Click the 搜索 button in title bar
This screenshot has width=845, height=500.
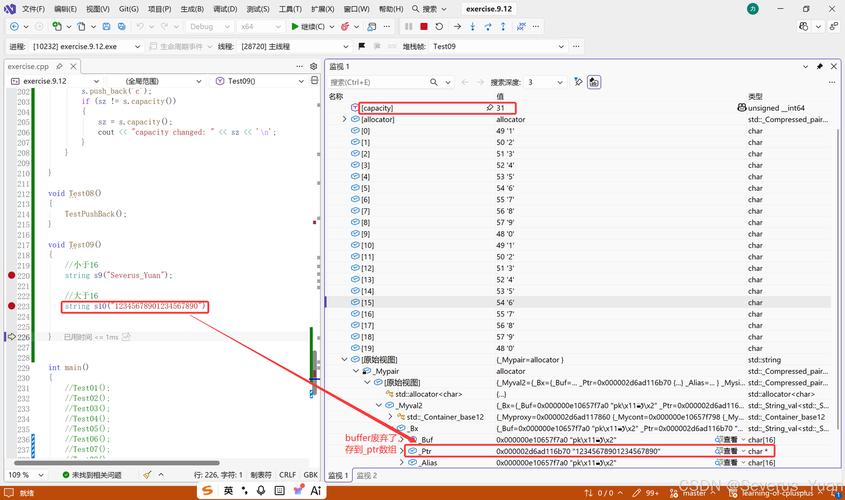(429, 9)
